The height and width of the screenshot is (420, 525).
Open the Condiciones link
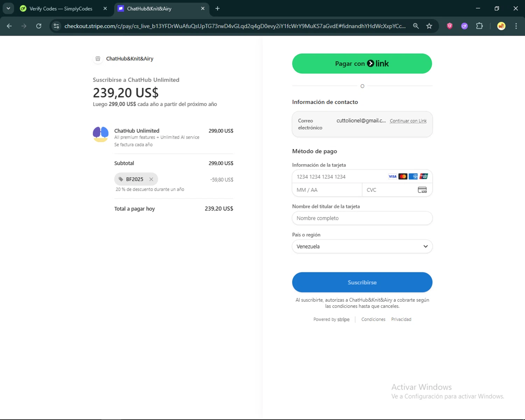pyautogui.click(x=373, y=320)
